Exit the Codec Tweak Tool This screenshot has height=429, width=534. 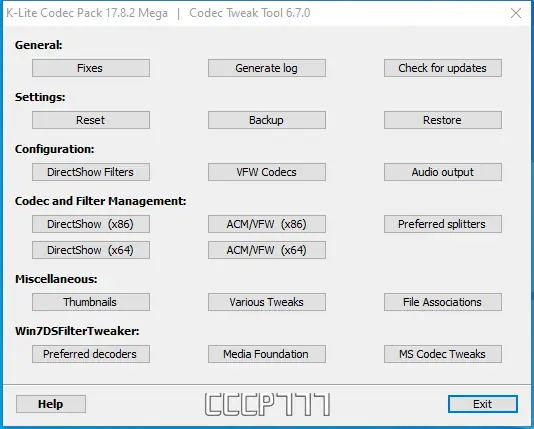[483, 404]
